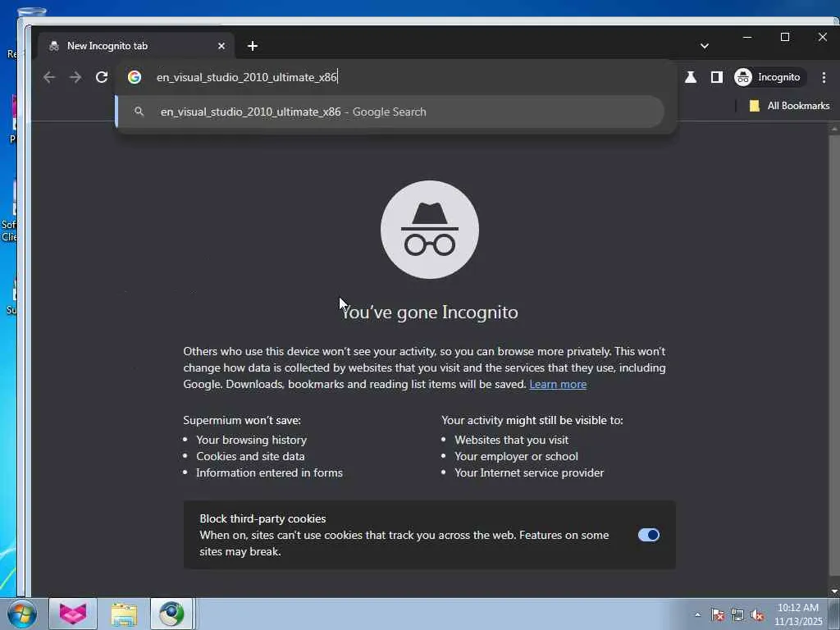840x630 pixels.
Task: Open the Learn more link
Action: (558, 384)
